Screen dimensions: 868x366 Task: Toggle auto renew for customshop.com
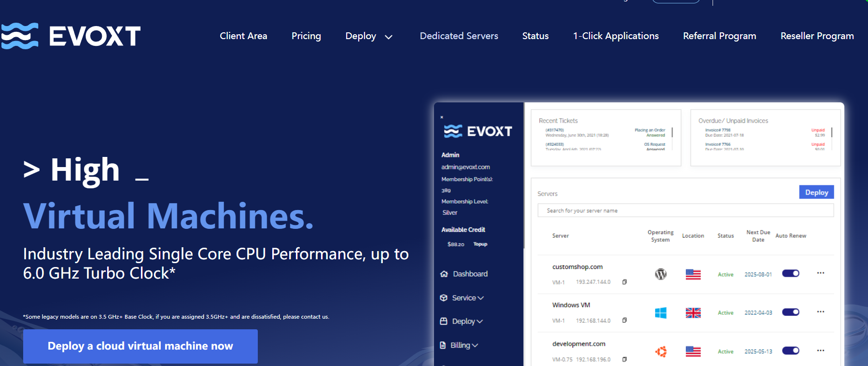click(791, 273)
